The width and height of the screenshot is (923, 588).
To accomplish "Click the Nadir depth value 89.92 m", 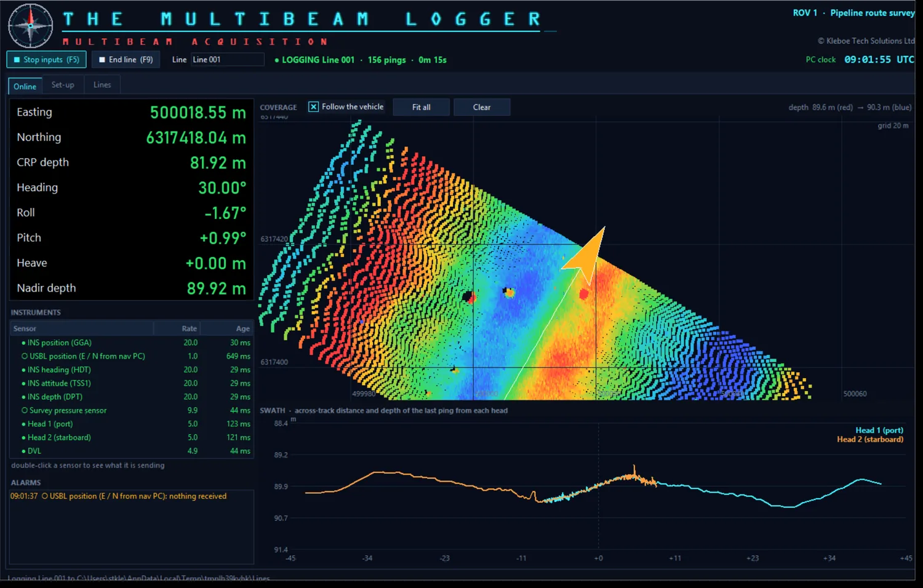I will pos(217,288).
